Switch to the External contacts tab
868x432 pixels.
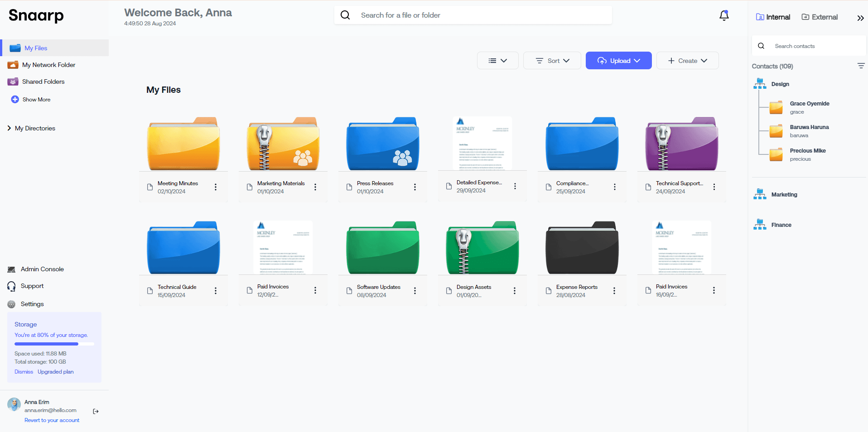[x=820, y=17]
